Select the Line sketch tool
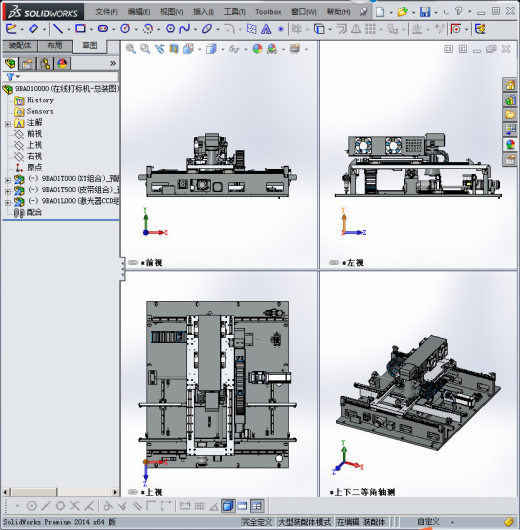 (58, 29)
